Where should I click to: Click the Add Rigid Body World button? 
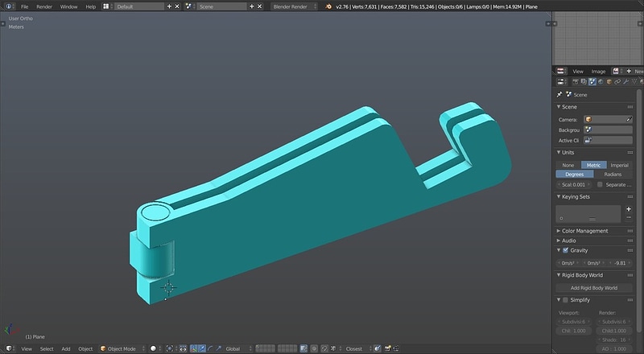pos(594,288)
